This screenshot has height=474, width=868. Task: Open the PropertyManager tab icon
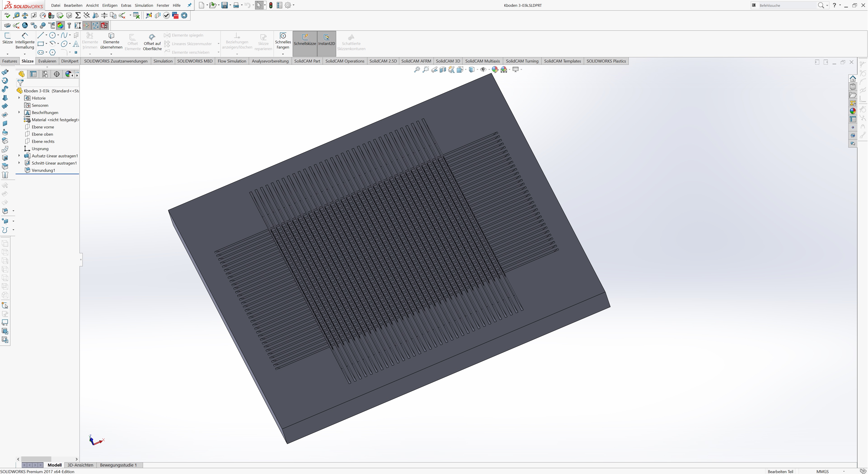(x=33, y=74)
